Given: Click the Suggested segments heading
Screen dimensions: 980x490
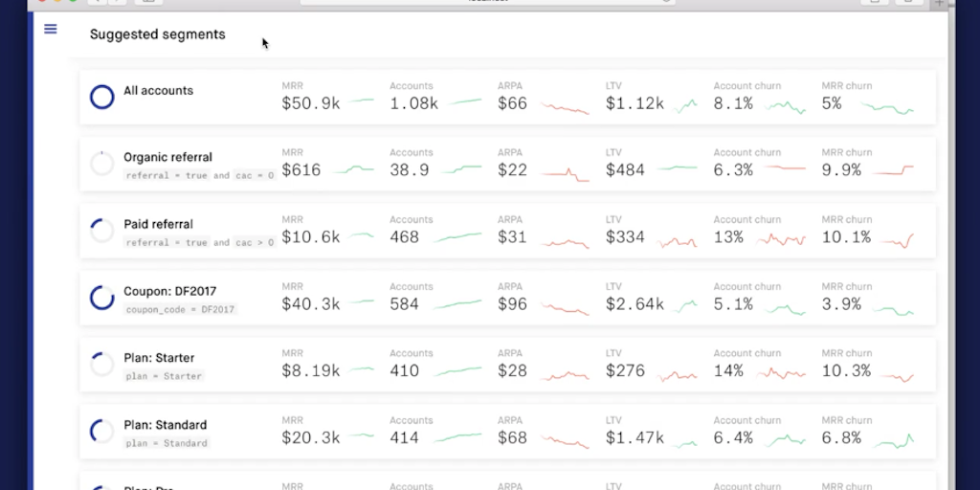Looking at the screenshot, I should (x=158, y=34).
